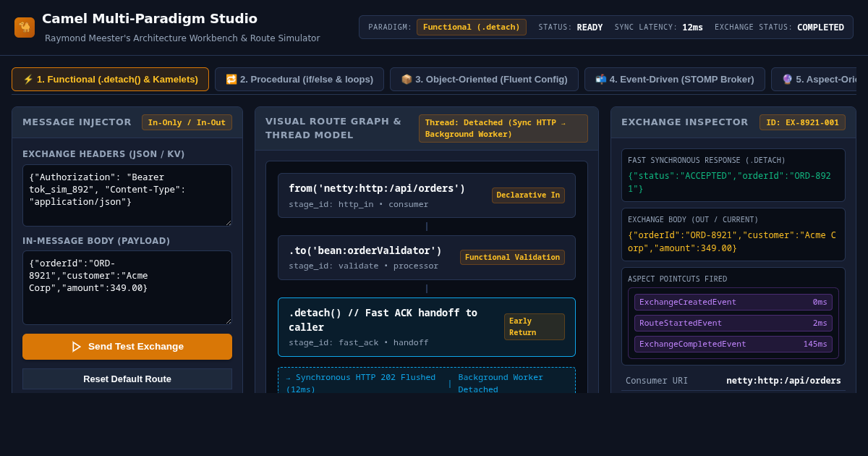Switch to 2. Procedural (if/else & loops) tab
Image resolution: width=868 pixels, height=456 pixels.
click(299, 80)
